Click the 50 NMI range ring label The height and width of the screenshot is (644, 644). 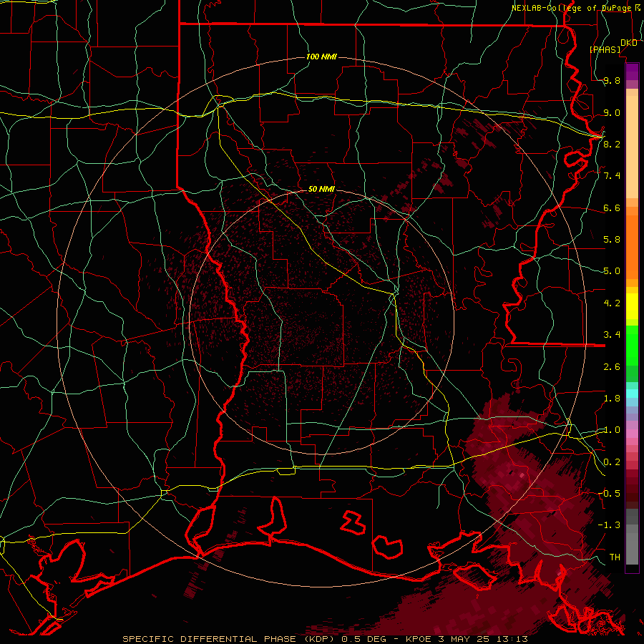pos(321,189)
